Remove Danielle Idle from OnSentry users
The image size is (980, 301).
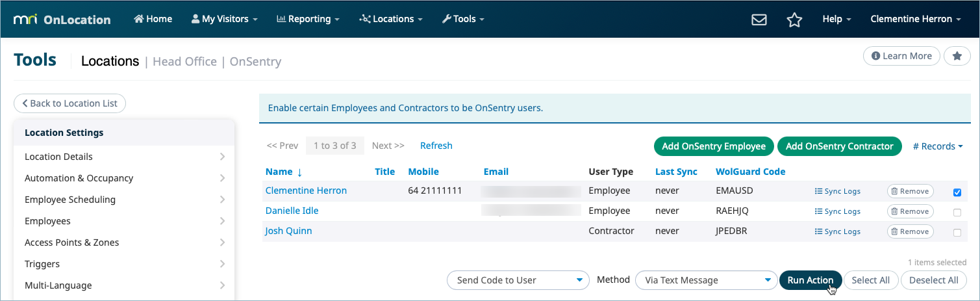pos(910,211)
